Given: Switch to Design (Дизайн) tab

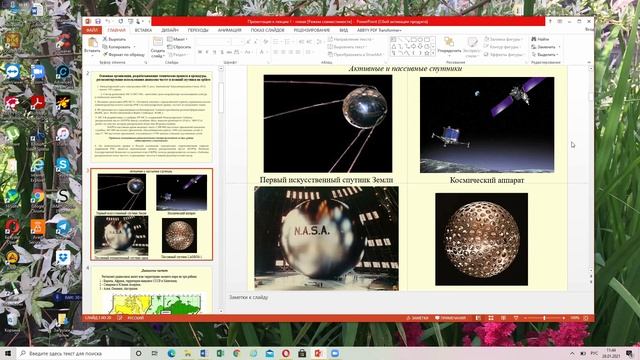Looking at the screenshot, I should click(x=170, y=30).
